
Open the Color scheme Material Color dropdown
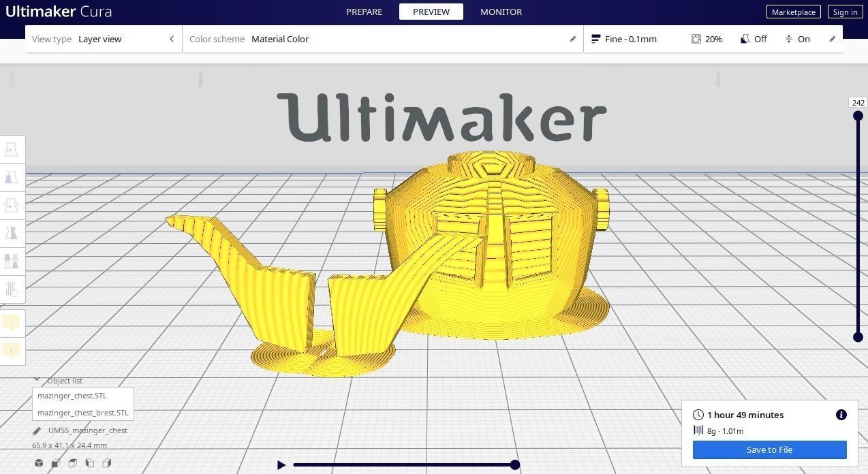tap(383, 39)
